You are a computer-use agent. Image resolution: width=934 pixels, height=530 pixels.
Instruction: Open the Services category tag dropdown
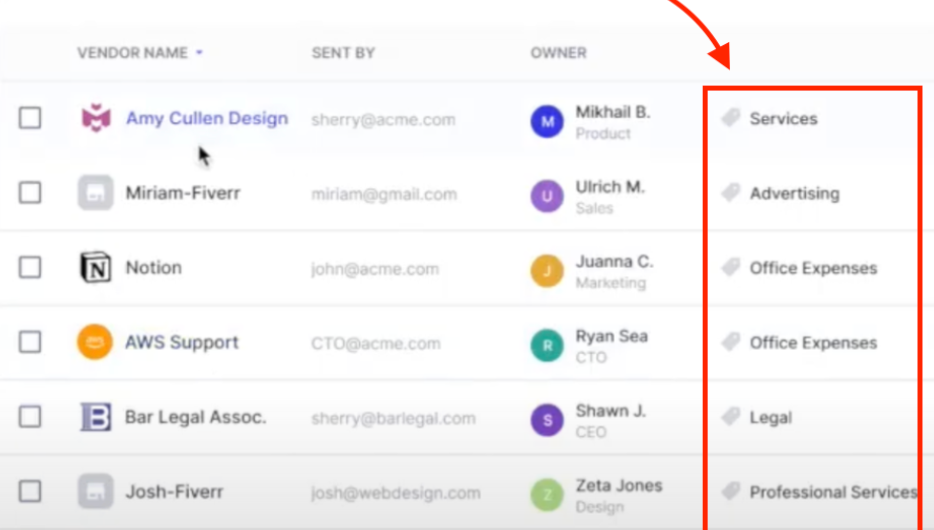(783, 119)
